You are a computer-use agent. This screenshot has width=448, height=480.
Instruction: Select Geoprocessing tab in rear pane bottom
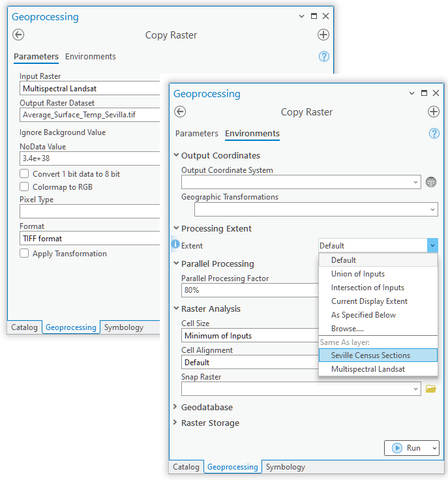(x=71, y=327)
